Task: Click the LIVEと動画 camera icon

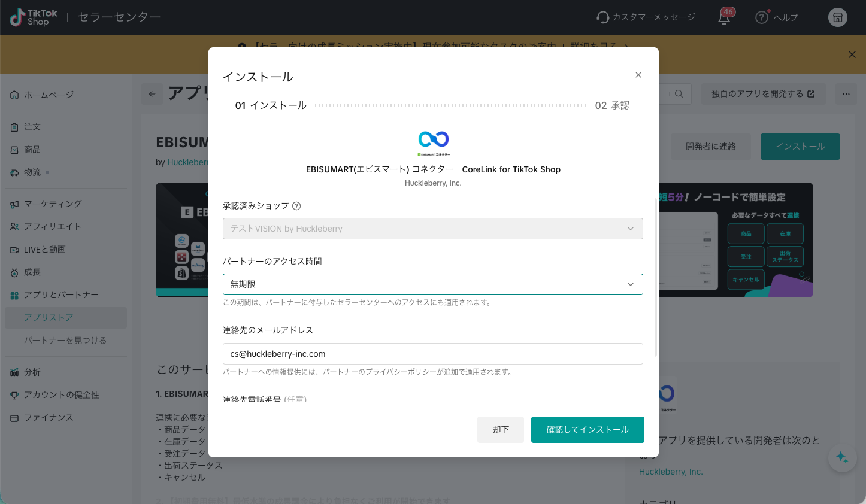Action: (x=14, y=250)
